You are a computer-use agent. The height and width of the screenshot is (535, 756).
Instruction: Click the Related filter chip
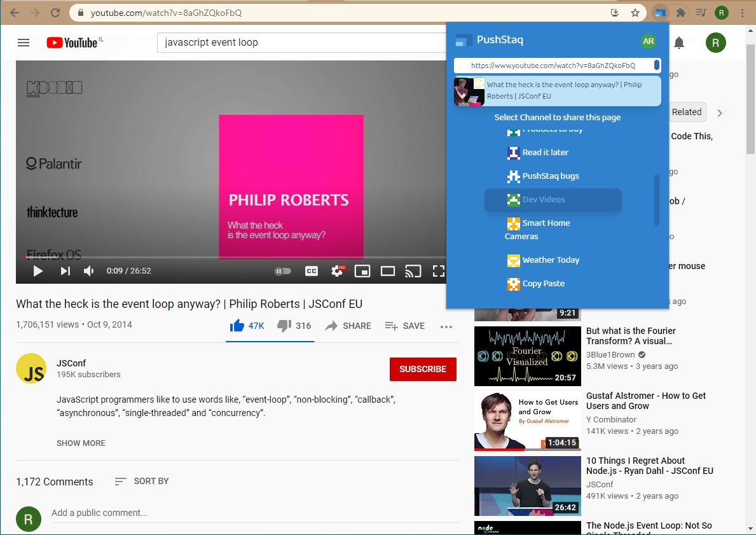687,112
